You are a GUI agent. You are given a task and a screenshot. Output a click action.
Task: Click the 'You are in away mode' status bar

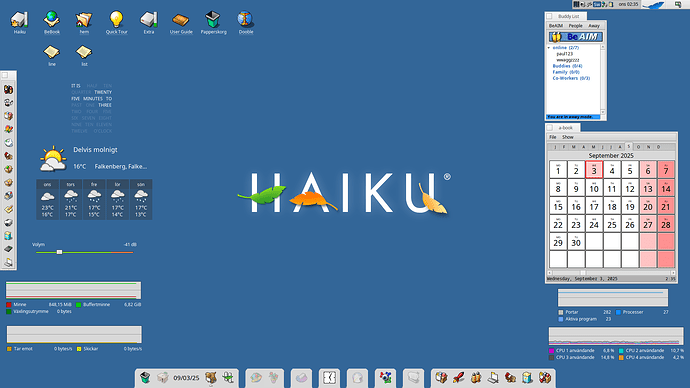(x=573, y=117)
